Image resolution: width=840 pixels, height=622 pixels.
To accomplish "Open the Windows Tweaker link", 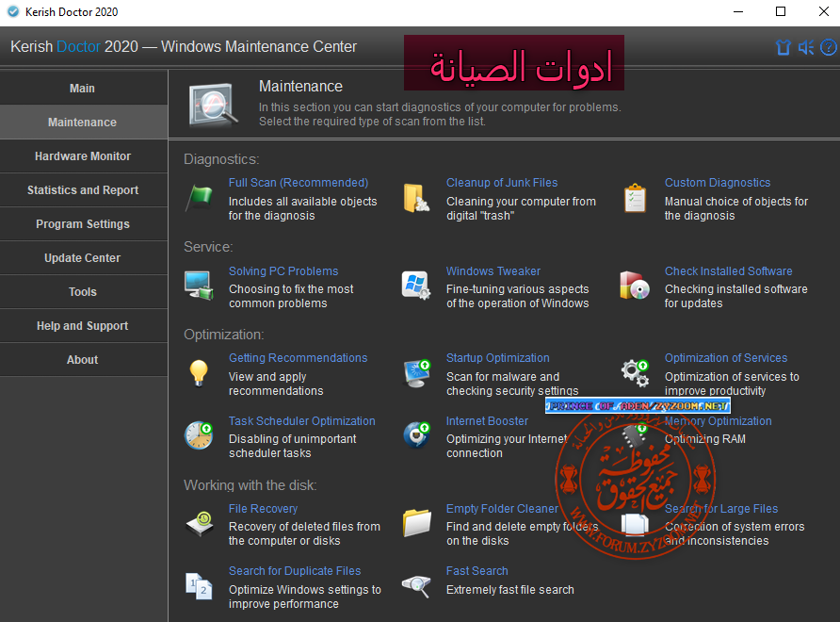I will pos(493,271).
